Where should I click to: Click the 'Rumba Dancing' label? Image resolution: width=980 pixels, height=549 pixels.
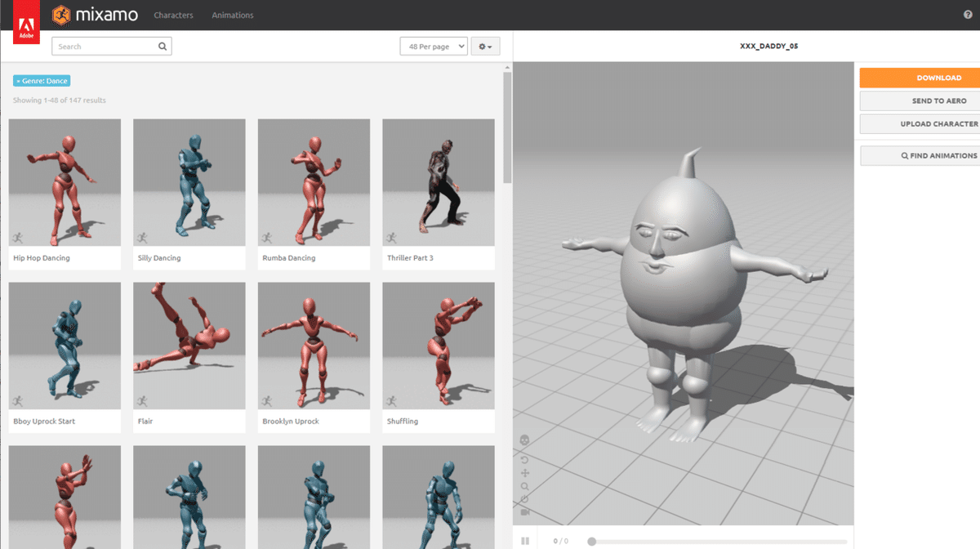click(289, 258)
